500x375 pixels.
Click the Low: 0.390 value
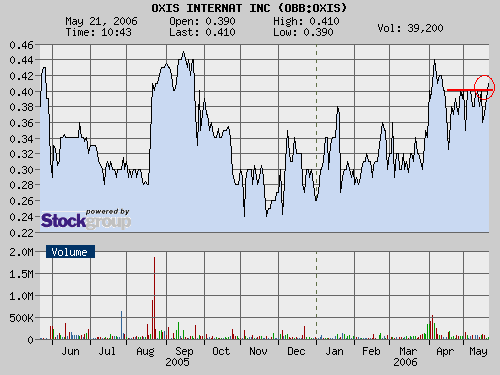coord(303,32)
